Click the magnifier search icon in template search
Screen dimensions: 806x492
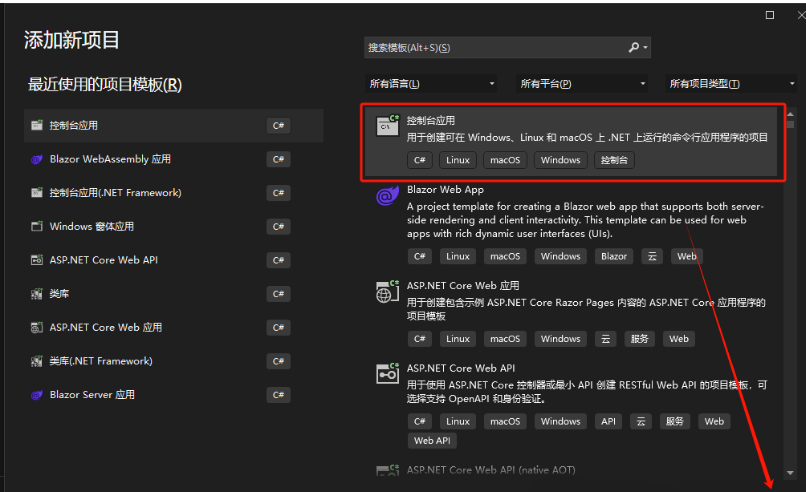[x=634, y=47]
